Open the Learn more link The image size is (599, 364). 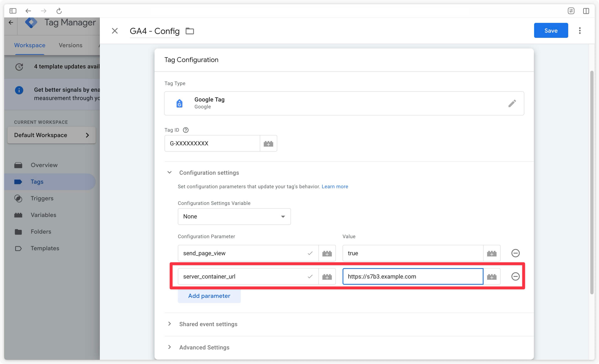[x=335, y=187]
